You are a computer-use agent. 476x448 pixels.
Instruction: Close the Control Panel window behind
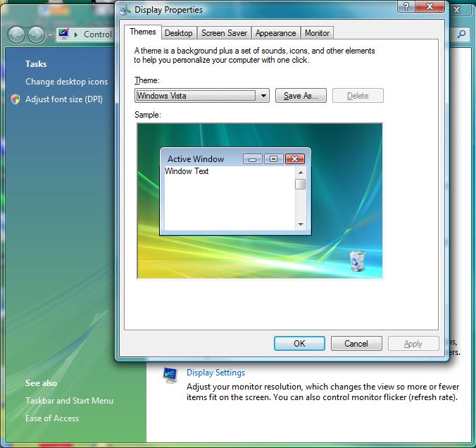click(x=457, y=10)
